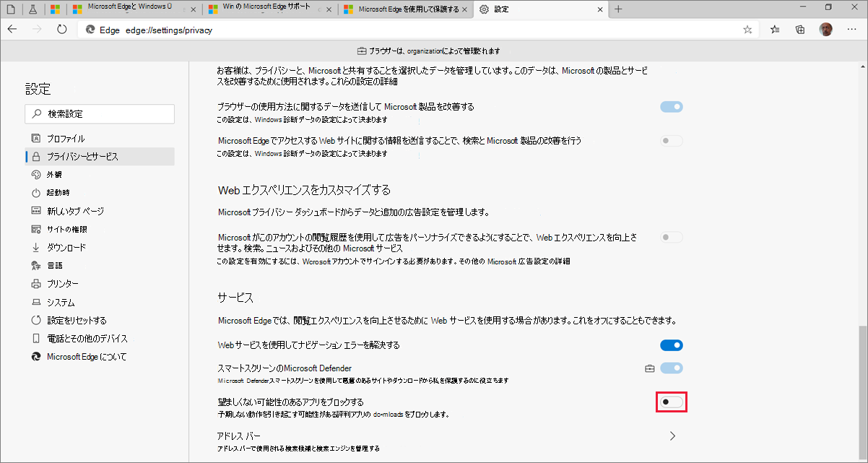This screenshot has width=868, height=463.
Task: Open システム settings
Action: click(x=100, y=303)
